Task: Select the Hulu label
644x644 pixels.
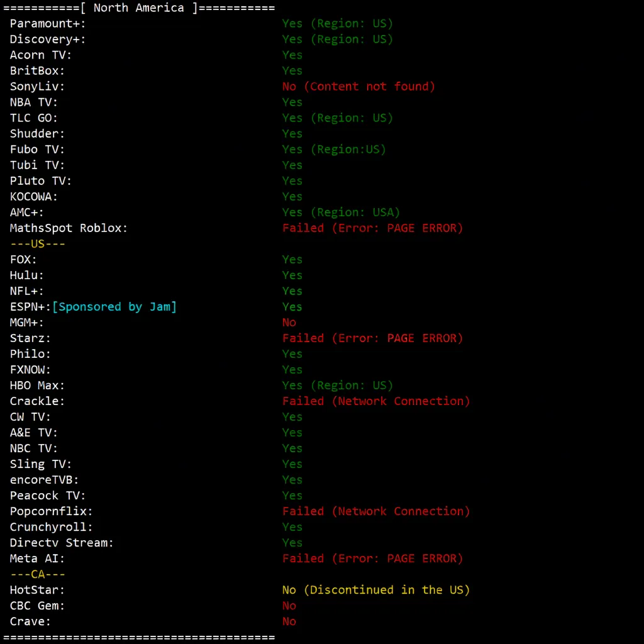Action: pyautogui.click(x=26, y=275)
